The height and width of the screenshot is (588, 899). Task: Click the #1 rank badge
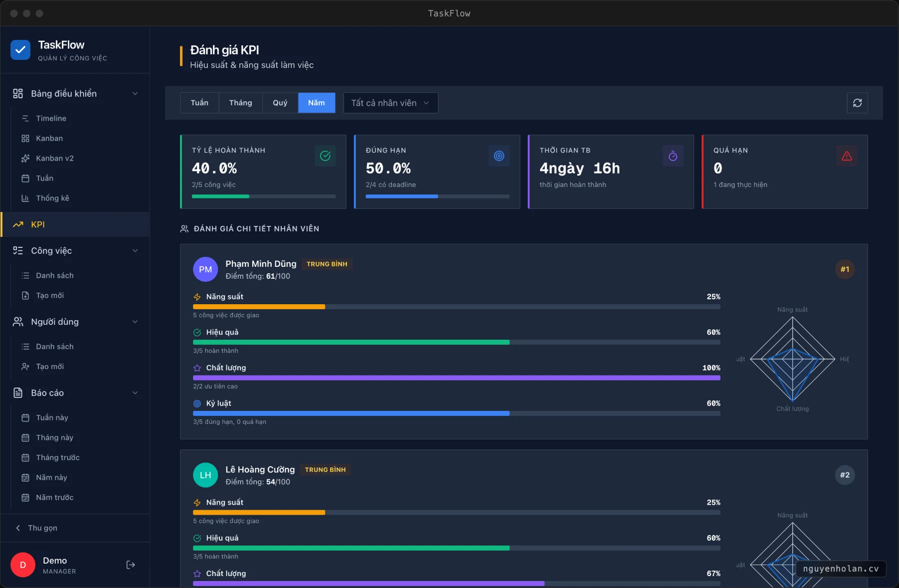pyautogui.click(x=845, y=269)
